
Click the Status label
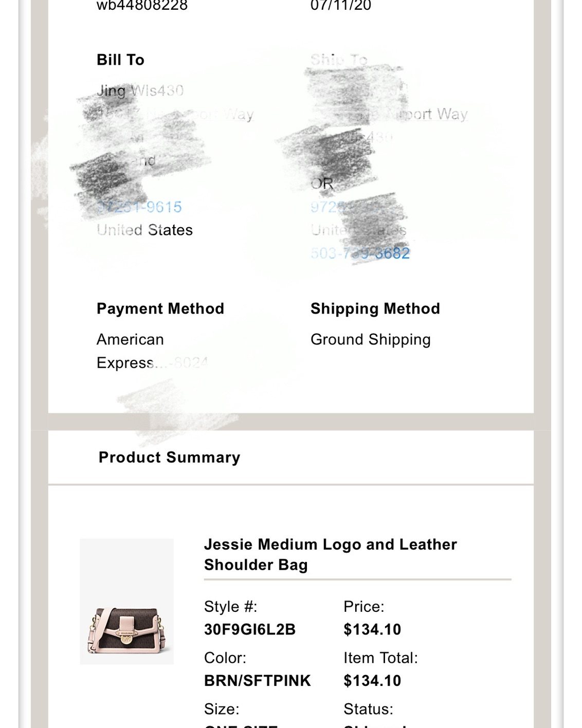pyautogui.click(x=368, y=709)
